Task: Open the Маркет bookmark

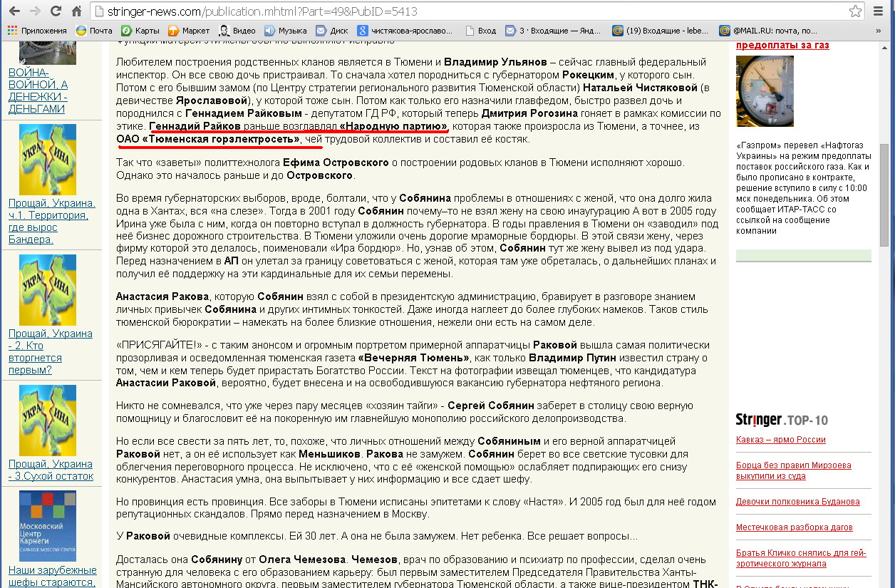Action: tap(189, 31)
